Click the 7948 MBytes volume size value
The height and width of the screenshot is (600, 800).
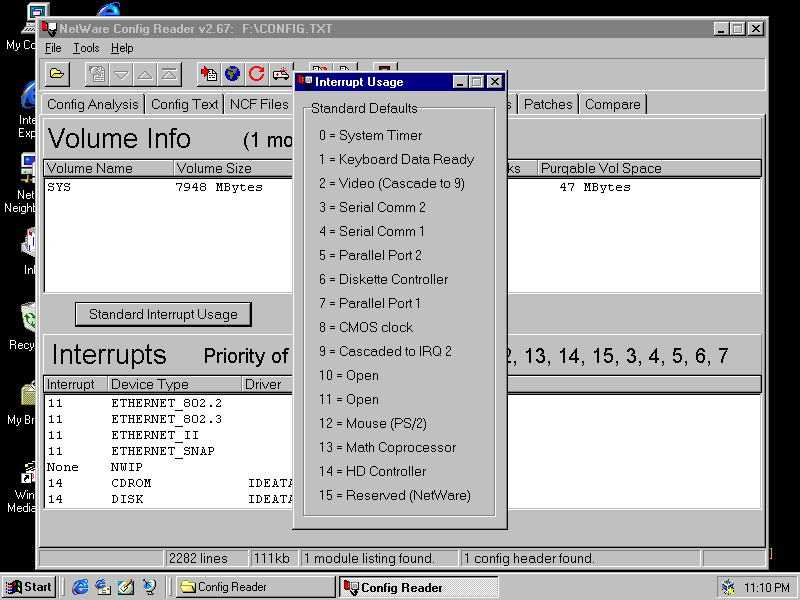tap(219, 187)
